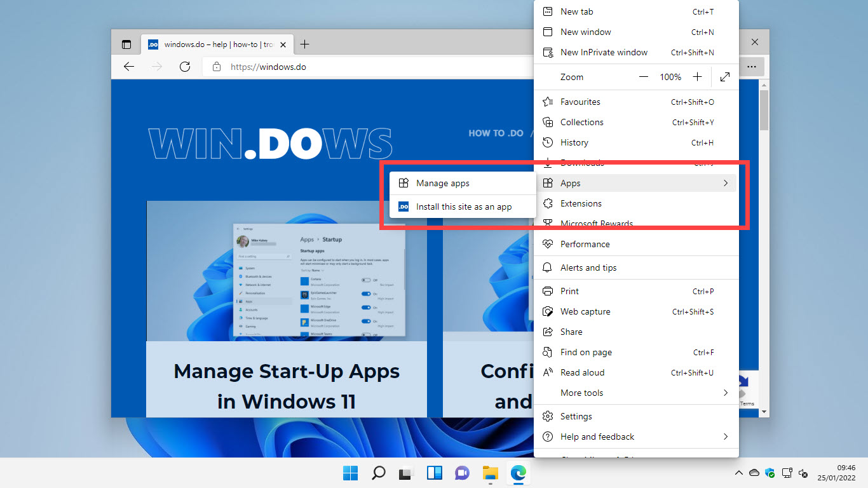Image resolution: width=868 pixels, height=488 pixels.
Task: Click the HOW TO .DO navigation link
Action: click(496, 133)
